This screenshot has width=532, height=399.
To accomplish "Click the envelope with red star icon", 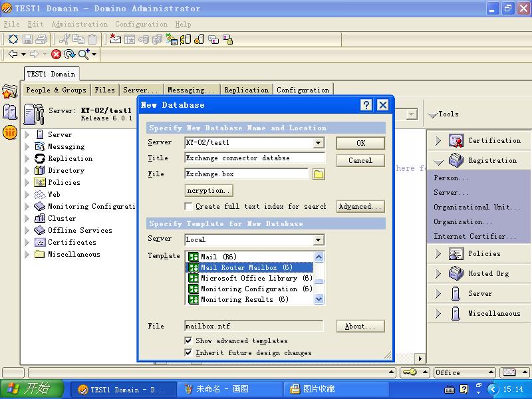I will coord(115,39).
